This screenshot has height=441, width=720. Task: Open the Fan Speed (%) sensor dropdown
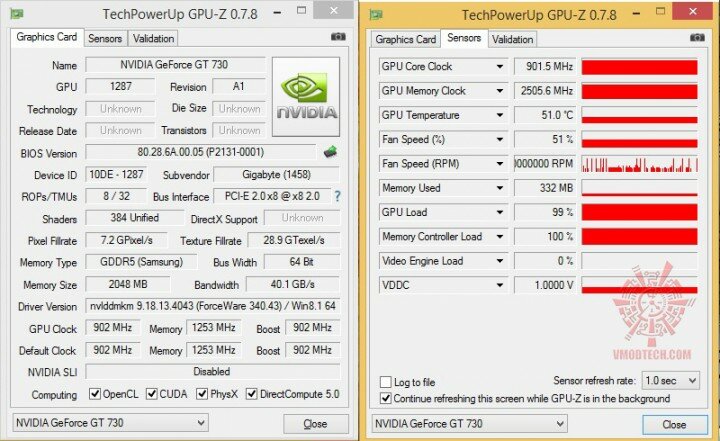coord(500,140)
